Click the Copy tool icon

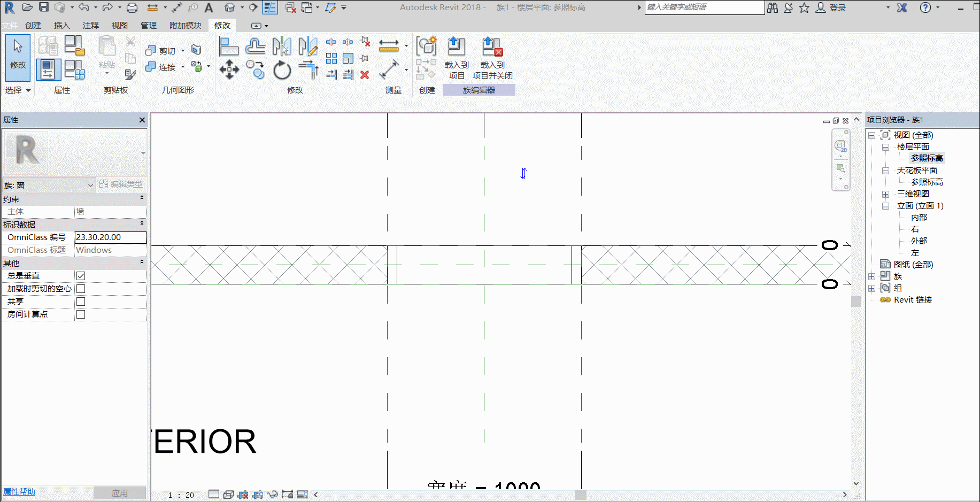(x=255, y=69)
